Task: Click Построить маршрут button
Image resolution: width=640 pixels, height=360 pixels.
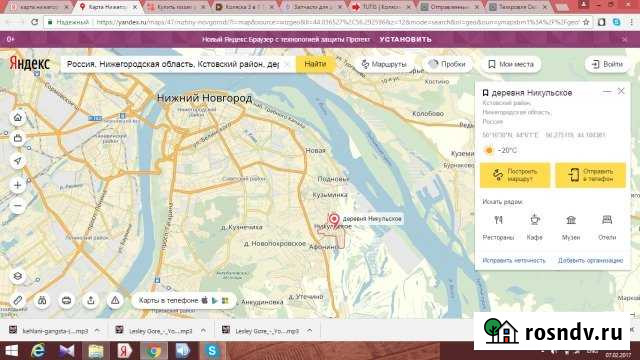Action: click(x=515, y=175)
